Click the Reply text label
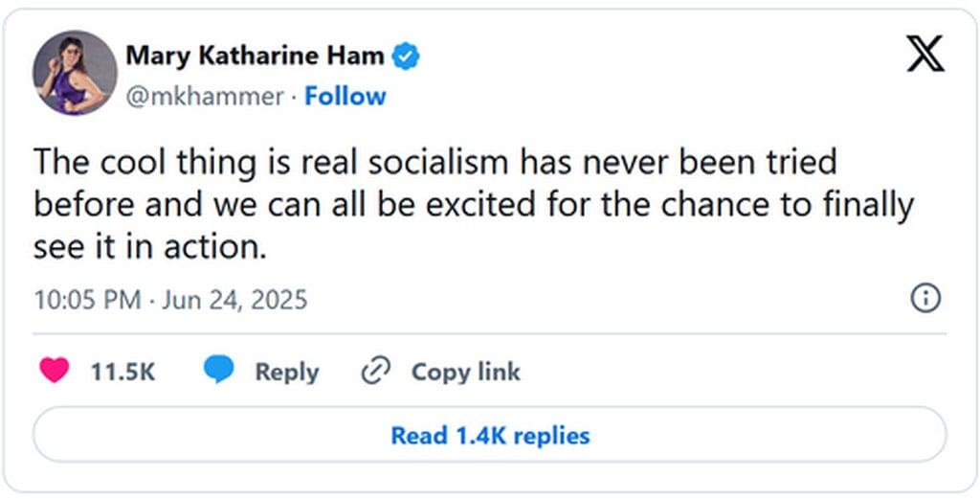980x499 pixels. (x=286, y=372)
